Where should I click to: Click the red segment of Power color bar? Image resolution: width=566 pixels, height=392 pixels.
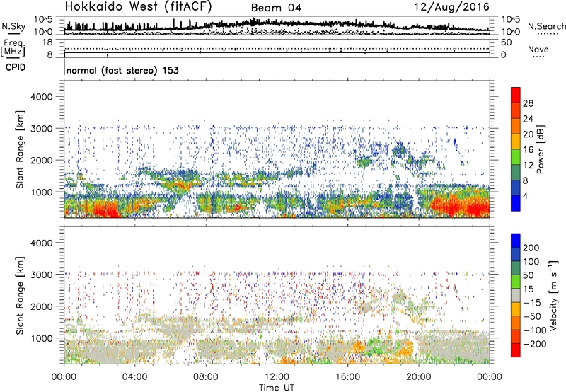click(x=516, y=95)
